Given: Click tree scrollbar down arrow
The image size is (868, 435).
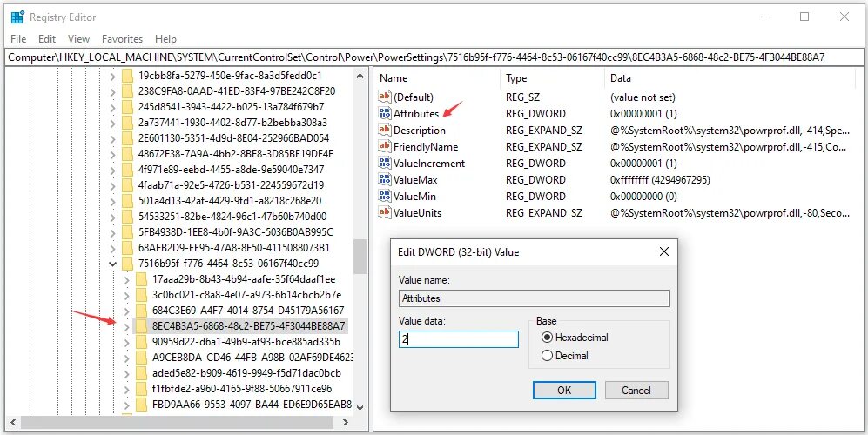Looking at the screenshot, I should (360, 408).
